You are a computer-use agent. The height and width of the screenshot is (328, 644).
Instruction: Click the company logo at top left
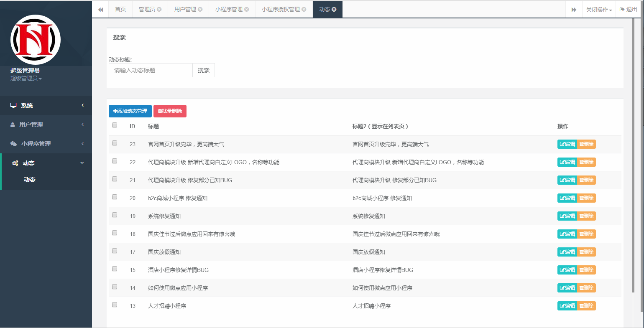[35, 39]
